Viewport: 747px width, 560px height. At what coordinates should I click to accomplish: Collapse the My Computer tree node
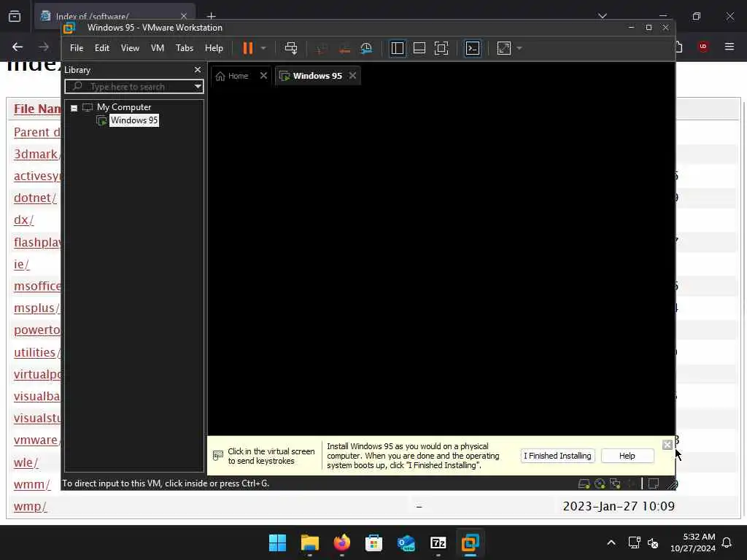(x=74, y=108)
